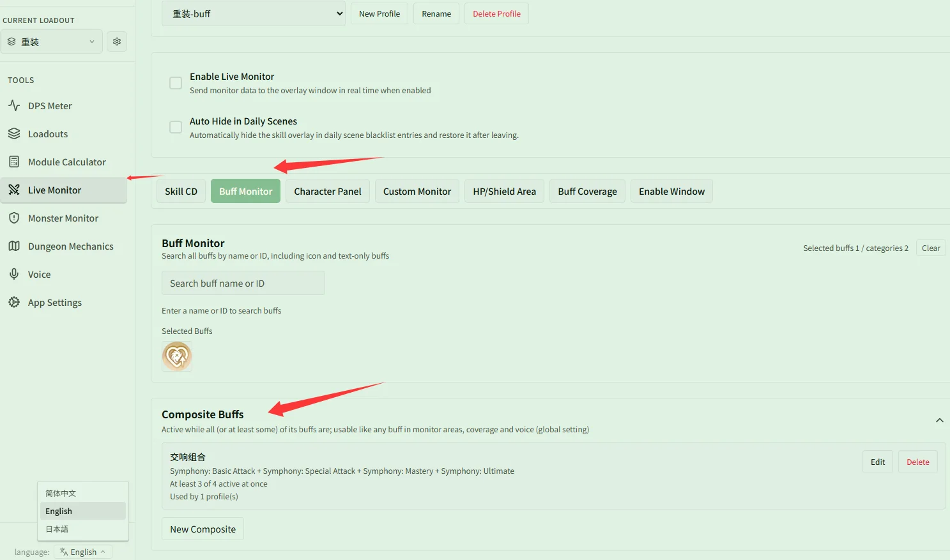Edit the 交响组合 composite buff
The width and height of the screenshot is (950, 560).
point(878,462)
